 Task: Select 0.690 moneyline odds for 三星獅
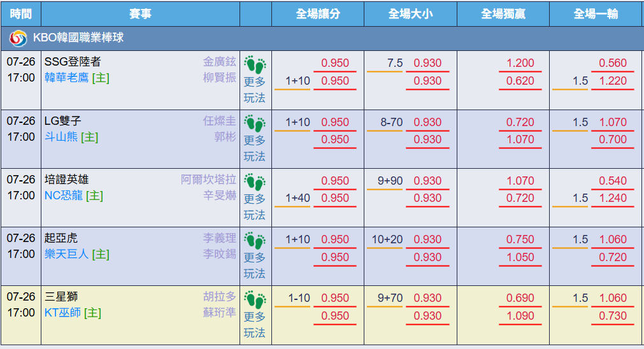(520, 298)
